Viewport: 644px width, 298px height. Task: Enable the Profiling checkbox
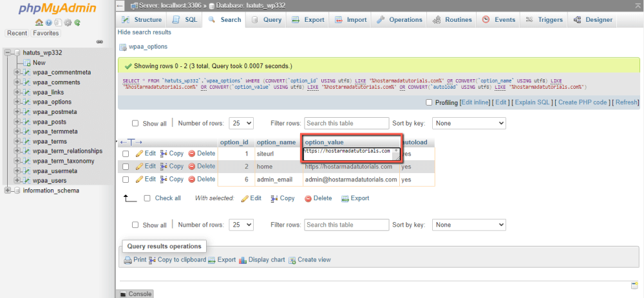pos(429,102)
